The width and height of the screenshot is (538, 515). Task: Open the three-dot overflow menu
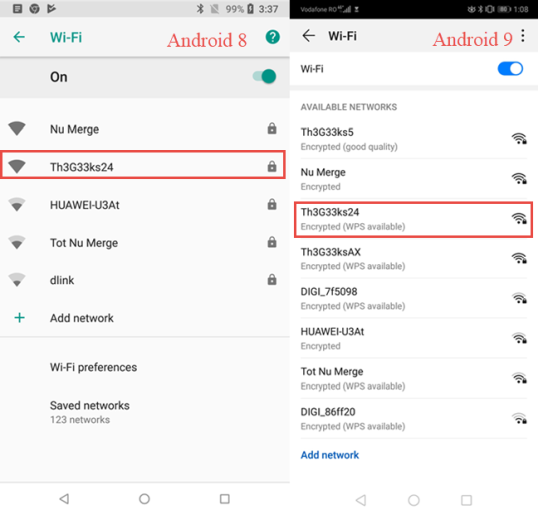[523, 36]
